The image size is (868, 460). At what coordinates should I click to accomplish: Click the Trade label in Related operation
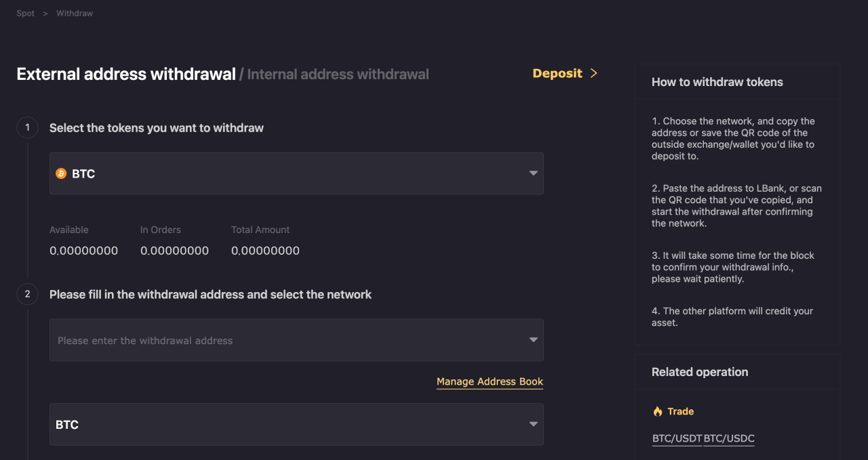pyautogui.click(x=680, y=411)
